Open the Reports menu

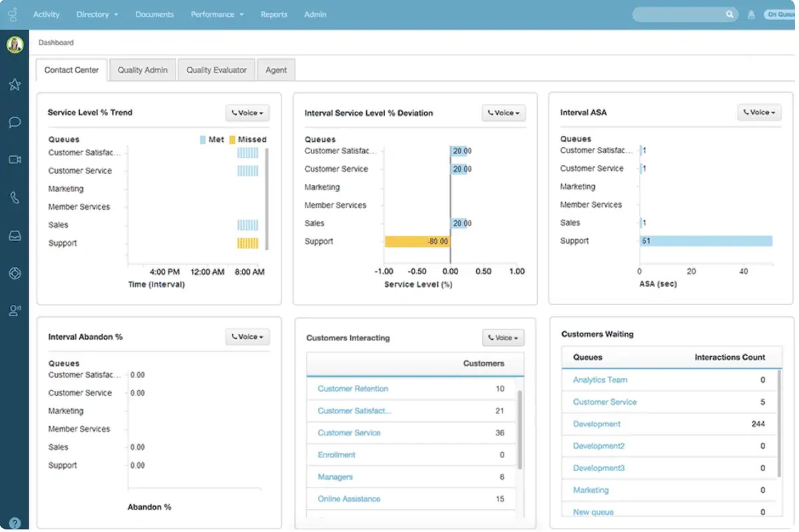(x=274, y=14)
